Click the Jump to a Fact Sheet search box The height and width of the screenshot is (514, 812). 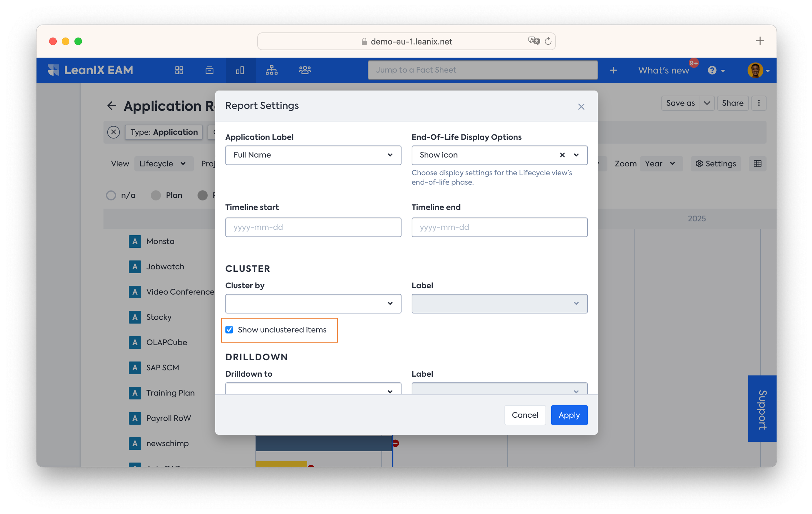tap(482, 70)
